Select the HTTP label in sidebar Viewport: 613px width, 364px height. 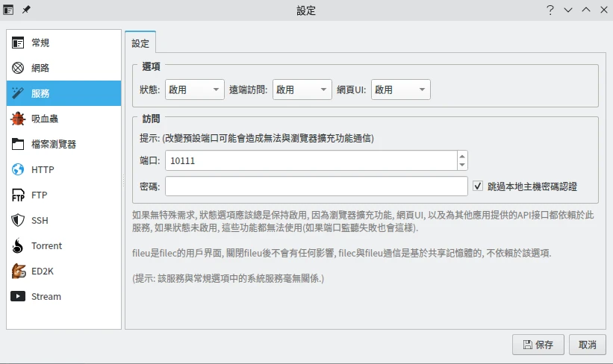(43, 169)
